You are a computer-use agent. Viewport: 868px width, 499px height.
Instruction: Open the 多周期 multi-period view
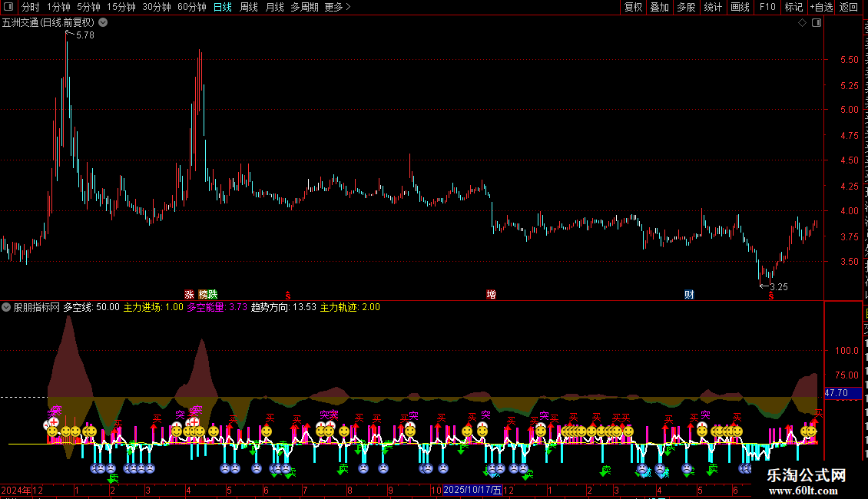(x=304, y=7)
